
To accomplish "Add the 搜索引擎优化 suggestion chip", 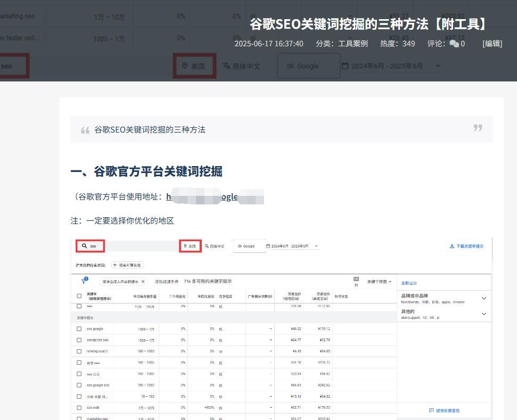I will [x=128, y=265].
